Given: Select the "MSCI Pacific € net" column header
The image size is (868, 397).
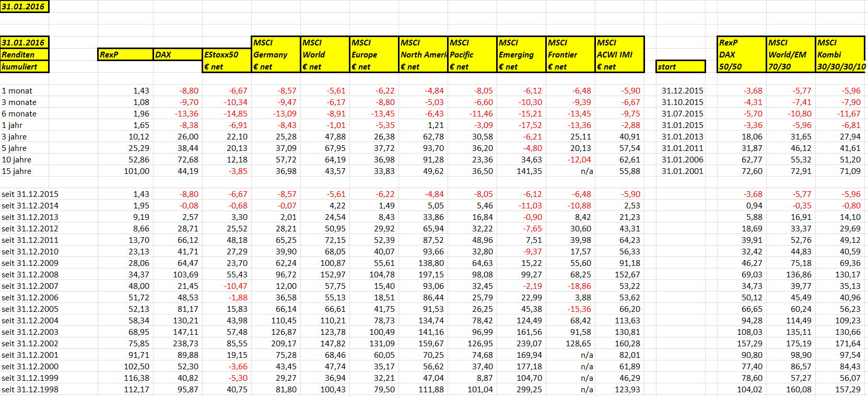Looking at the screenshot, I should [472, 54].
